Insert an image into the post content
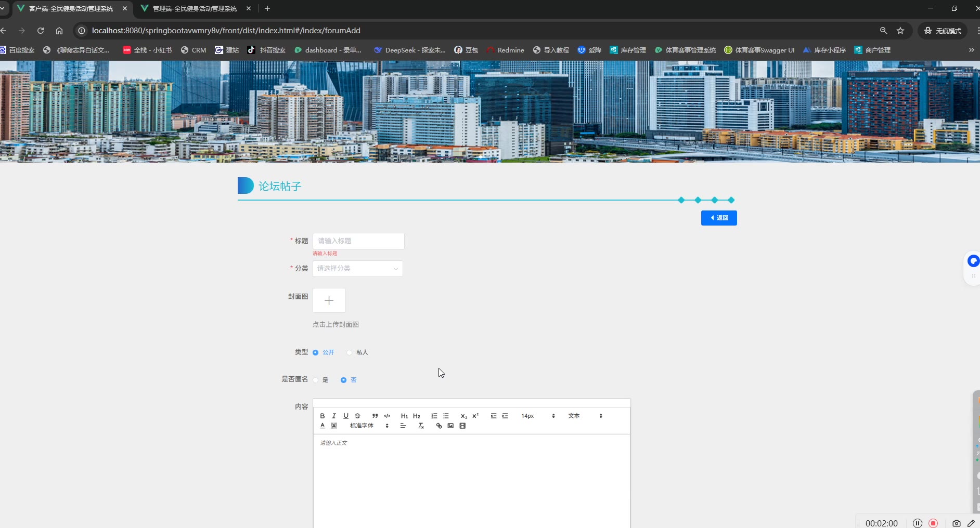This screenshot has width=980, height=528. point(450,426)
